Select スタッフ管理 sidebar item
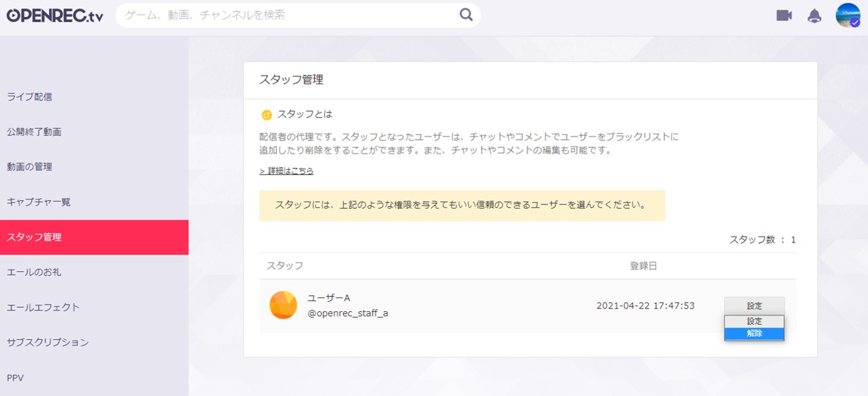868x396 pixels. tap(34, 237)
